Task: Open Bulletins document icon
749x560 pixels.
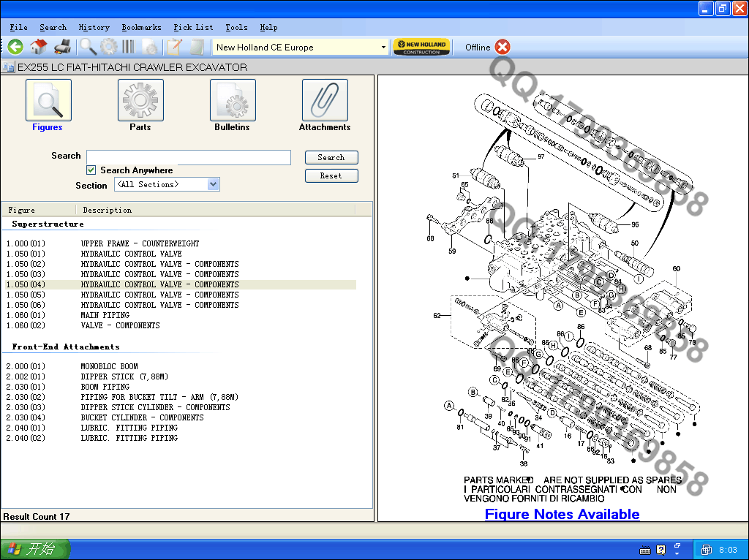Action: click(233, 101)
